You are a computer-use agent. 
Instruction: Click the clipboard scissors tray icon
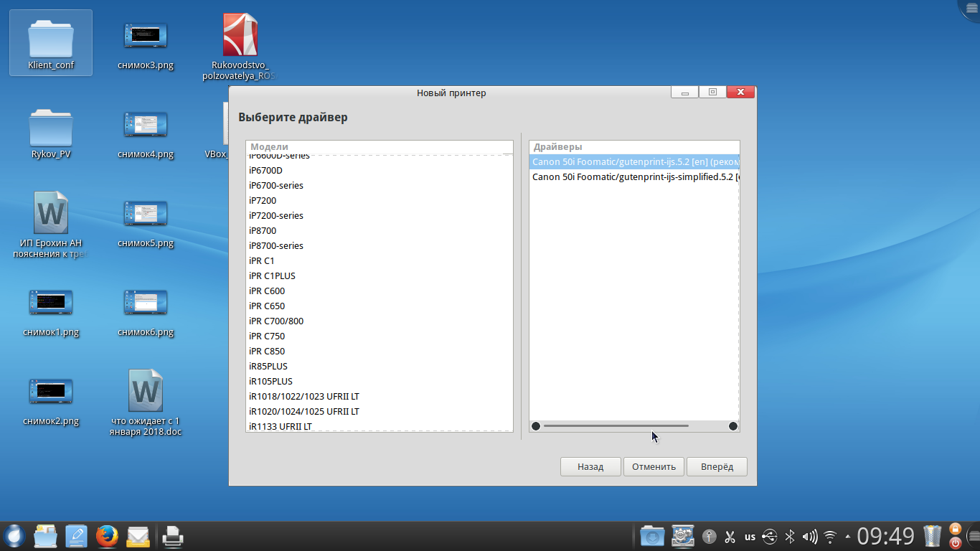(x=730, y=536)
